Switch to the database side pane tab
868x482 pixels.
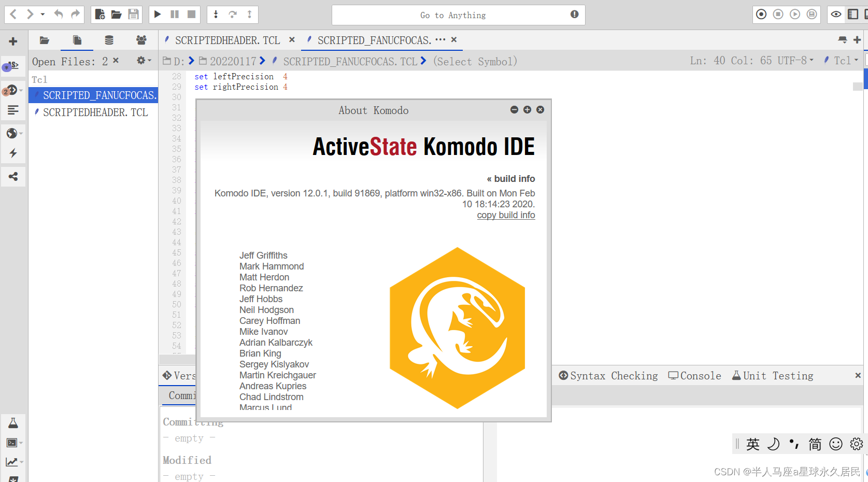(109, 40)
